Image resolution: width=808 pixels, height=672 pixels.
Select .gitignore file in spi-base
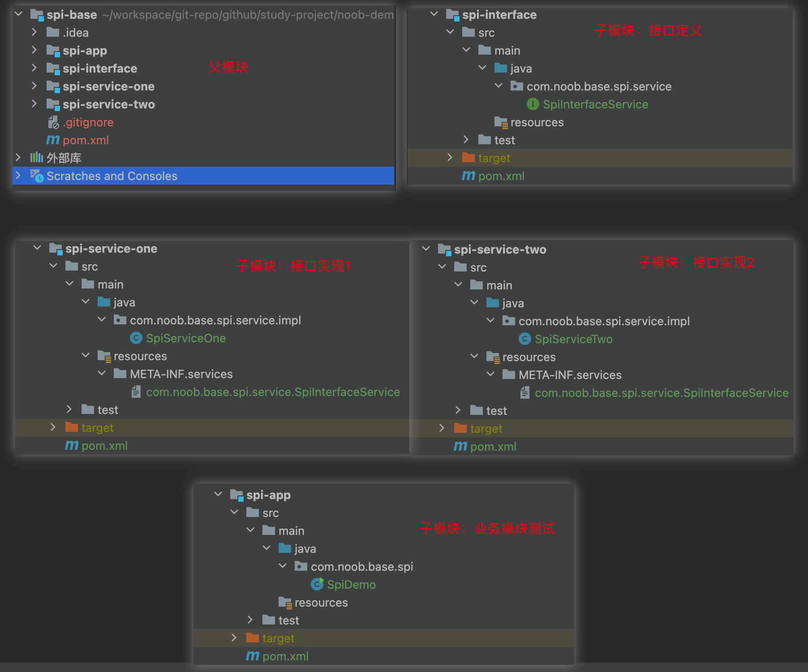tap(88, 122)
